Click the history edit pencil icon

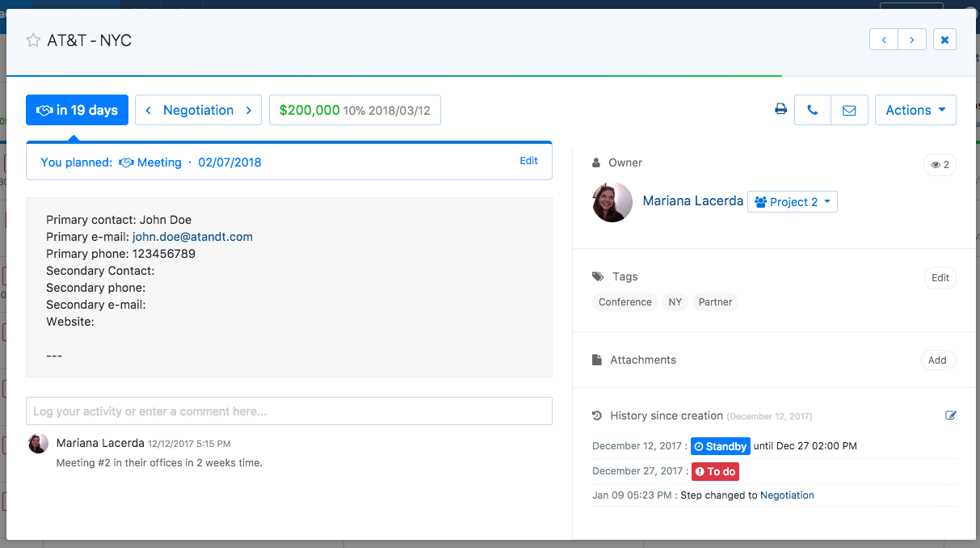(950, 415)
